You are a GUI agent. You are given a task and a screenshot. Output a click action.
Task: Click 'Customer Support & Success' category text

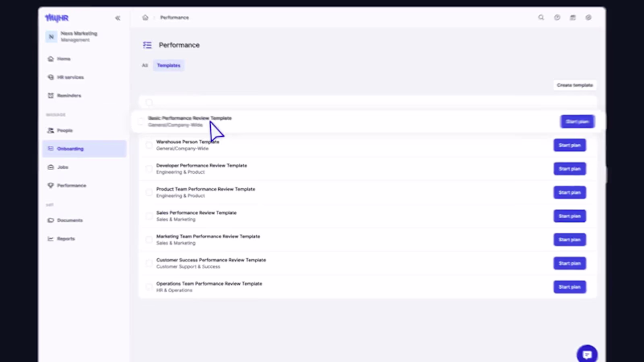[x=188, y=267]
